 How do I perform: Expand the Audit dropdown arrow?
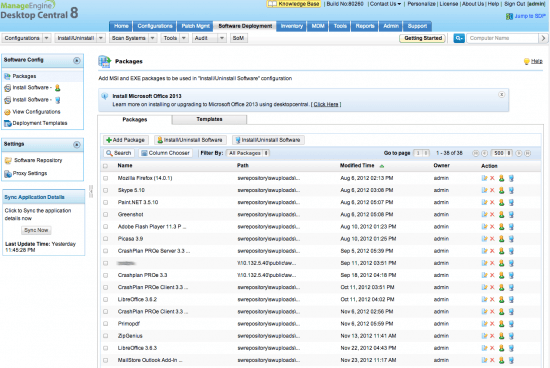coord(222,38)
